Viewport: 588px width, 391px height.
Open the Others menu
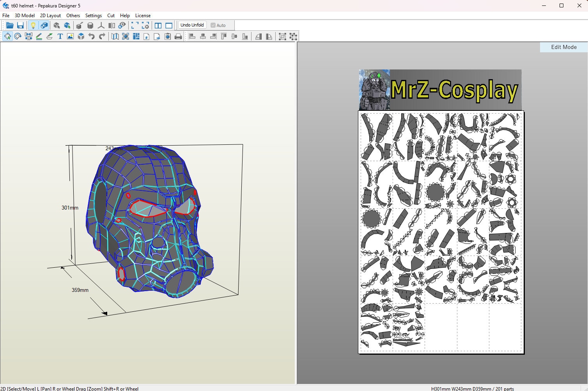[x=73, y=15]
